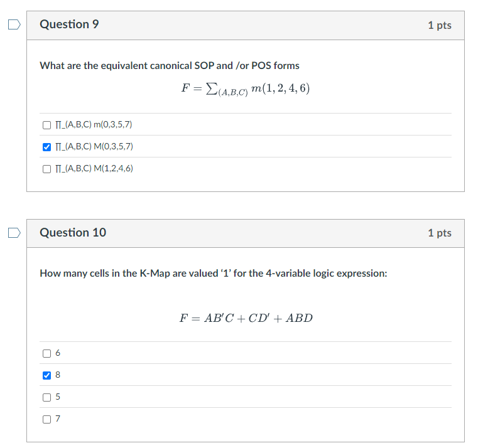Click the Question 9 header title
Viewport: 483px width, 448px height.
[69, 24]
